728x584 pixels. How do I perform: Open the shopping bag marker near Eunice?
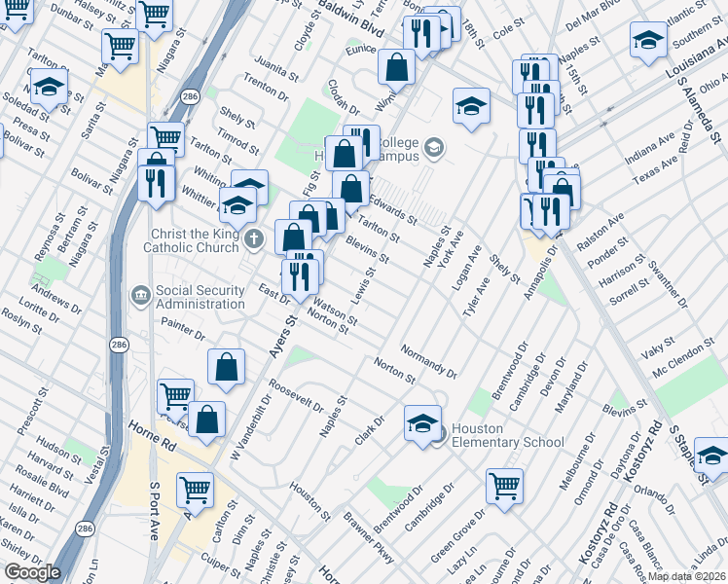pos(396,66)
